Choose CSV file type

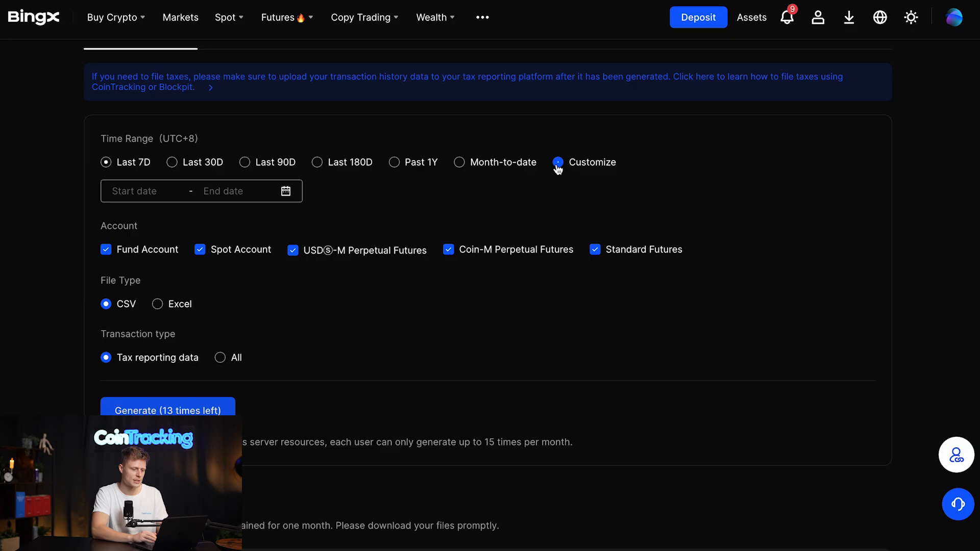[x=118, y=304]
